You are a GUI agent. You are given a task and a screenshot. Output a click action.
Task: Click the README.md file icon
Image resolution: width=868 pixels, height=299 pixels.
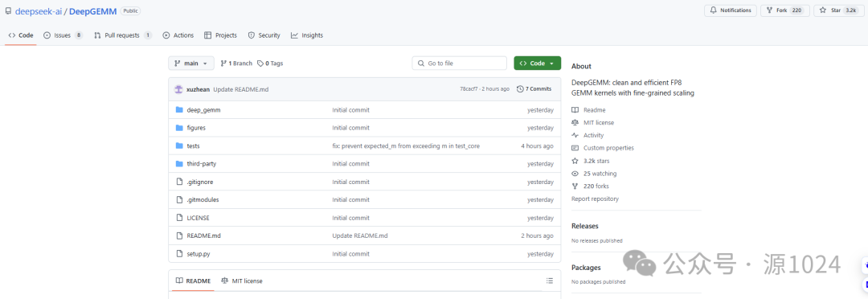(x=179, y=236)
